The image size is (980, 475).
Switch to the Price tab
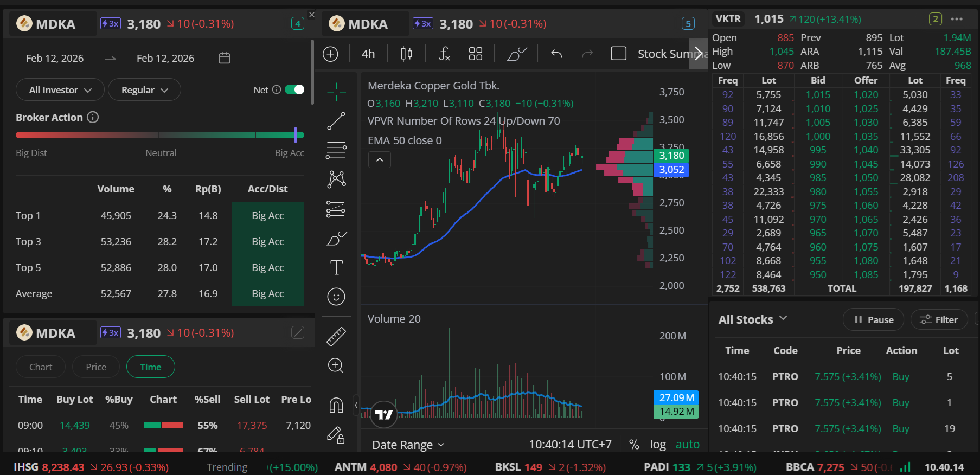96,367
